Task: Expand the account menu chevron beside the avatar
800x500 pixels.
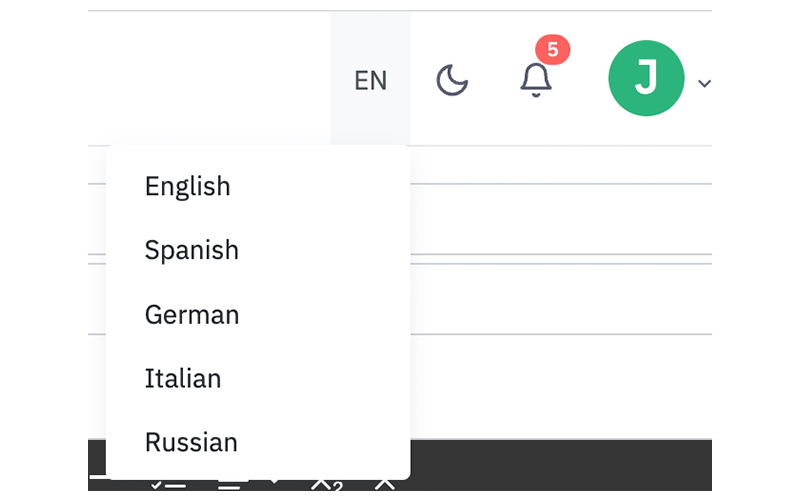Action: click(x=704, y=83)
